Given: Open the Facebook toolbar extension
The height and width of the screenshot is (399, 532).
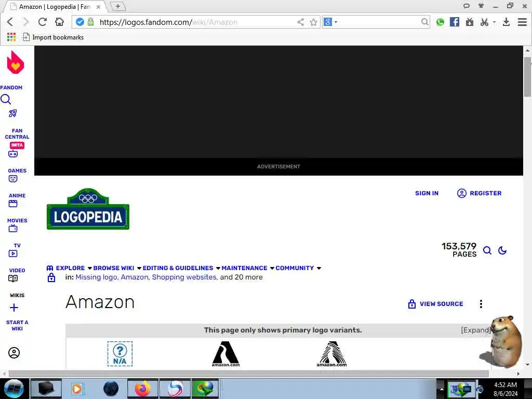Looking at the screenshot, I should click(454, 22).
